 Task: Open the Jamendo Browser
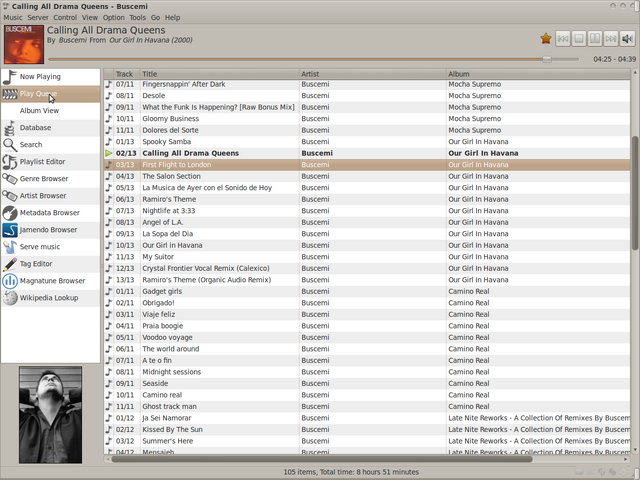pos(51,230)
